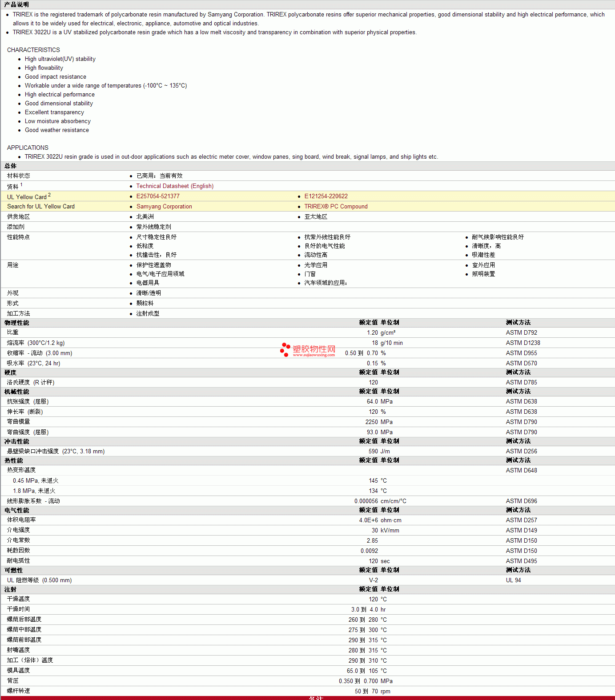Select the 颗粒料 form value

(145, 303)
